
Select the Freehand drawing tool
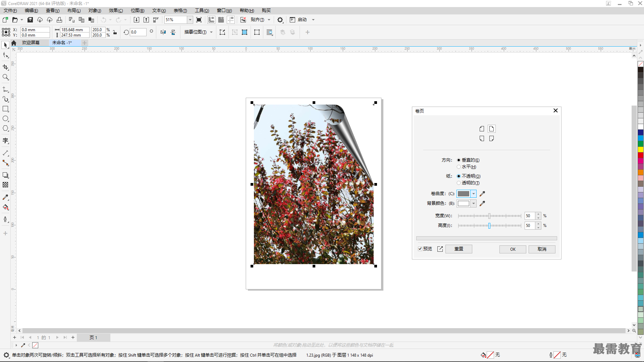(5, 89)
